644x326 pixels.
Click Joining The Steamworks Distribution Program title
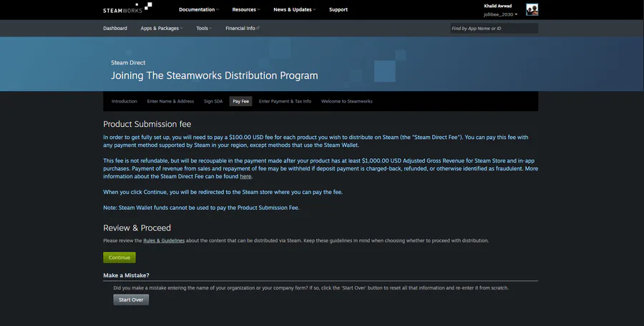pos(215,76)
